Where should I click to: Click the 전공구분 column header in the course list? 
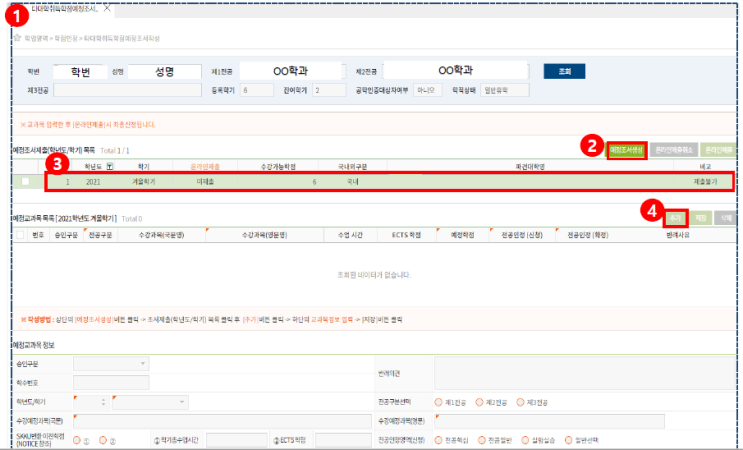click(100, 235)
